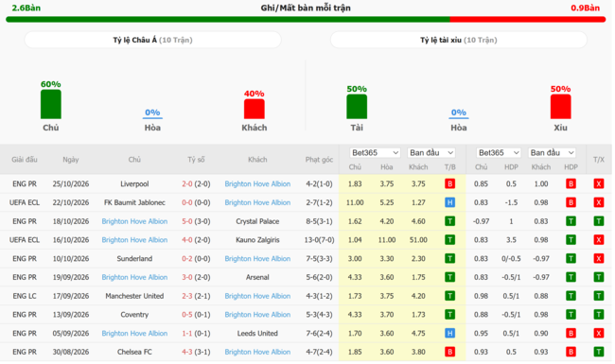Select the Tỷ lệ tài xỉu tab
Screen dimensions: 615x364
[x=459, y=40]
